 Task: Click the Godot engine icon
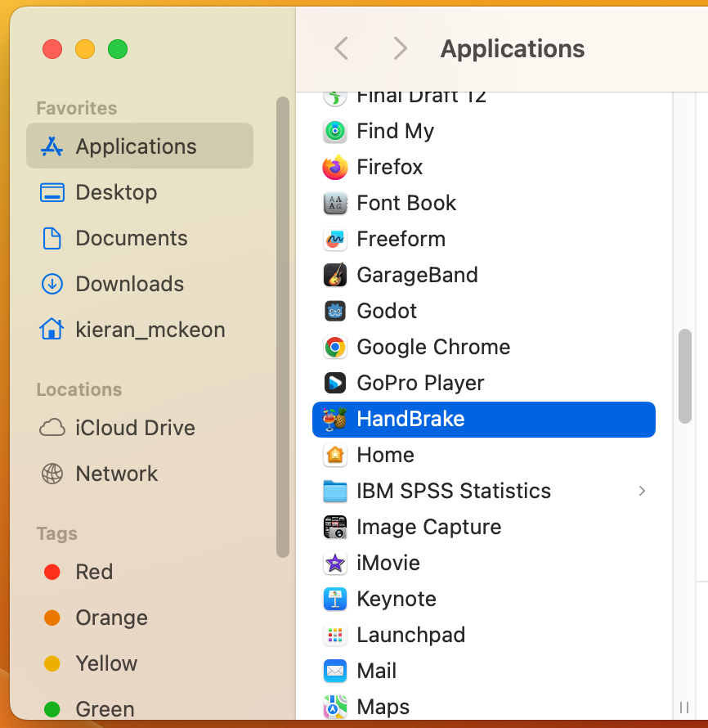click(334, 311)
